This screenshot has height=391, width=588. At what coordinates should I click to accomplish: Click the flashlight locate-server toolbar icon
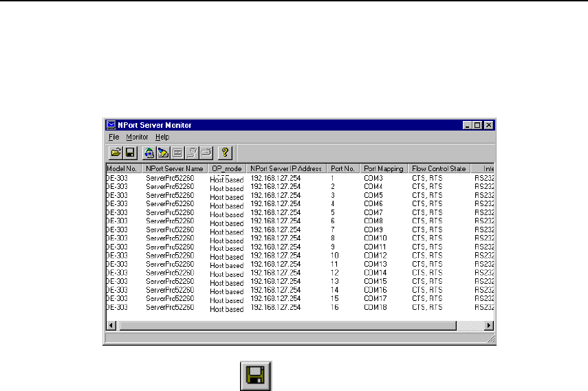tap(164, 153)
